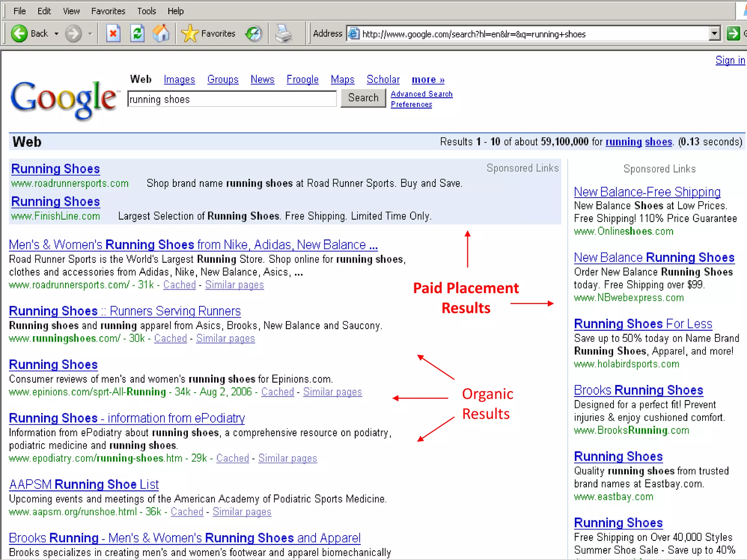
Task: Open Favorites star icon
Action: [190, 34]
